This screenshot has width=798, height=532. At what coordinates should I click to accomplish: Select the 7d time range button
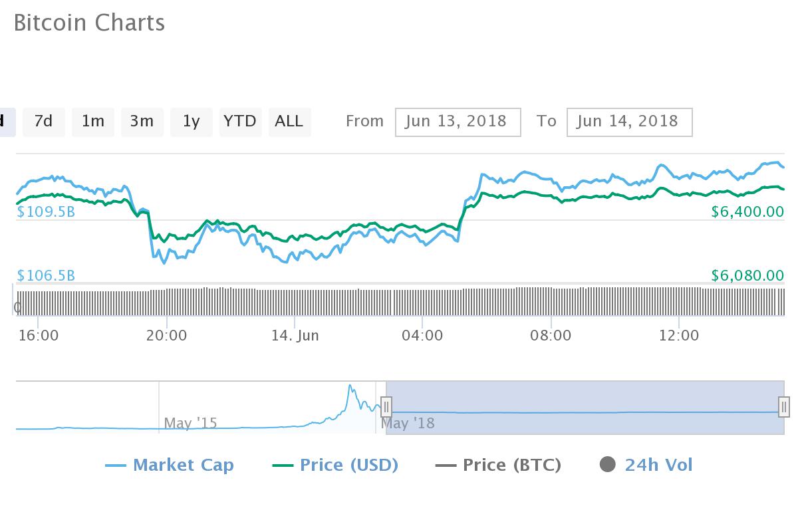click(x=43, y=122)
